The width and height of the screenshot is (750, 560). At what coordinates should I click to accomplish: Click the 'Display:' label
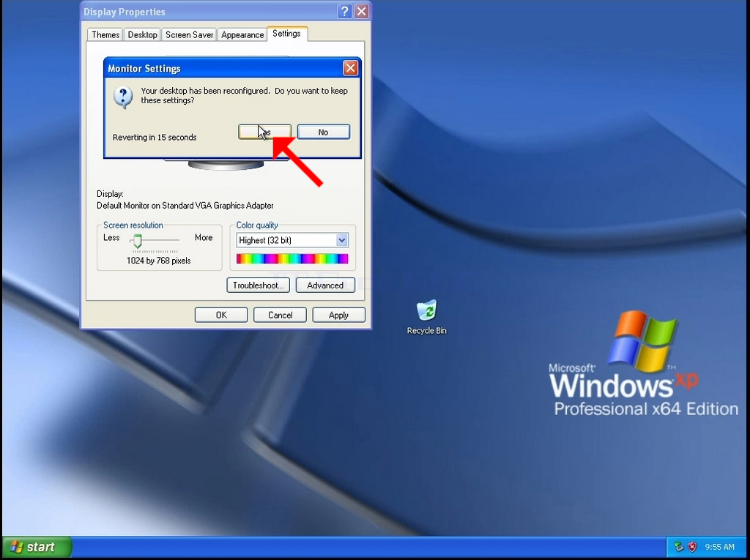[x=110, y=194]
